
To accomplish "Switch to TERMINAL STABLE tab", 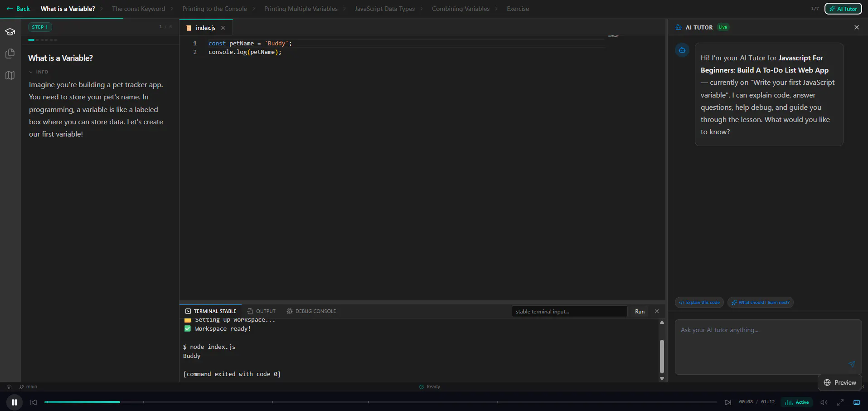I will (x=211, y=311).
